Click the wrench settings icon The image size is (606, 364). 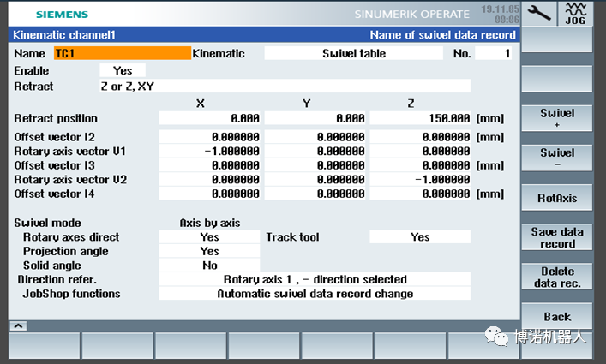point(538,14)
